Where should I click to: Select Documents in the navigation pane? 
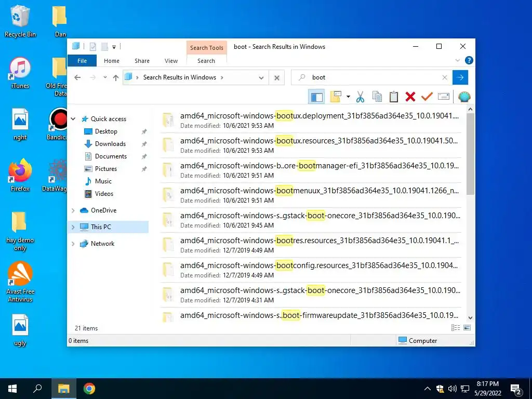point(111,156)
